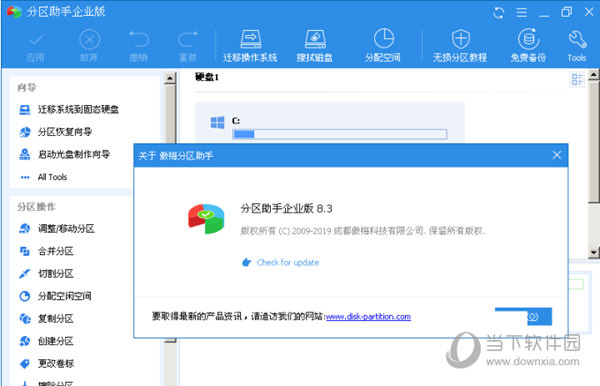Click the 合并分区 icon
The height and width of the screenshot is (386, 600).
(25, 251)
